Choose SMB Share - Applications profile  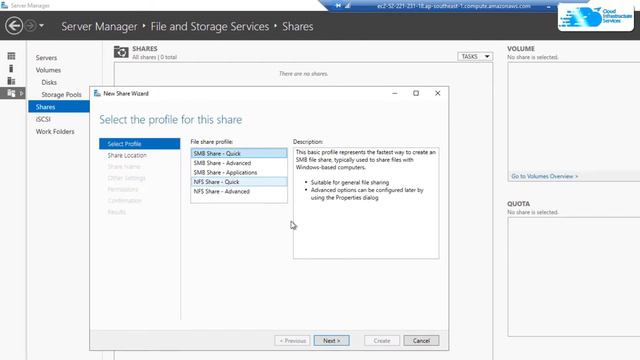(x=239, y=172)
